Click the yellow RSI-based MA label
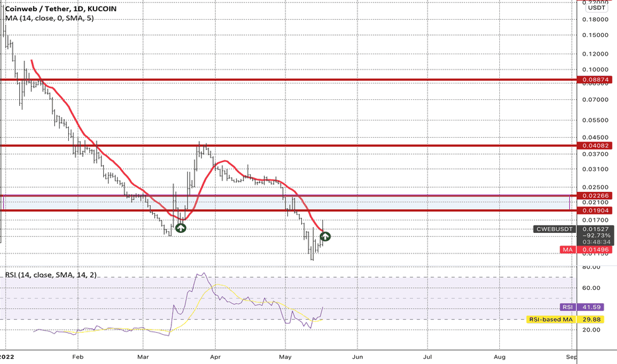The image size is (617, 364). click(551, 320)
